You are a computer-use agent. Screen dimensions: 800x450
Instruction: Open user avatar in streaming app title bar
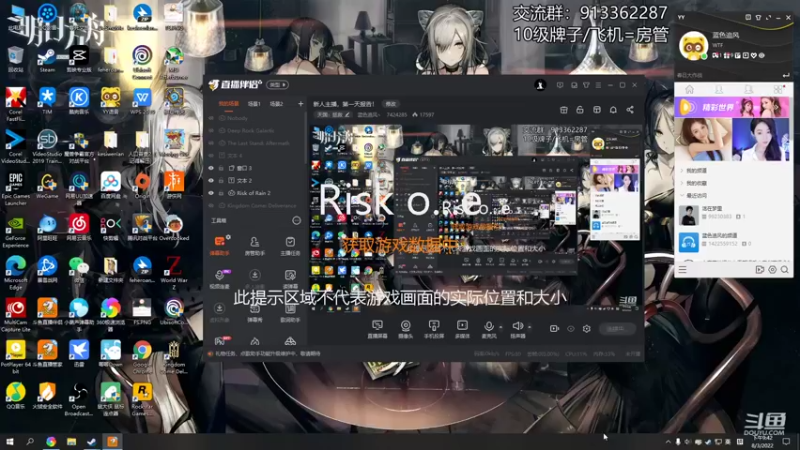click(540, 85)
